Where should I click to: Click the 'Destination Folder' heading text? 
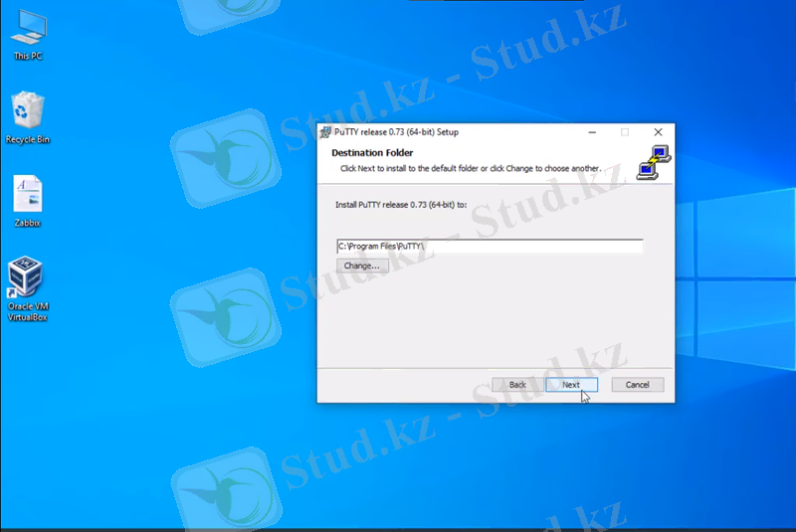pyautogui.click(x=372, y=153)
